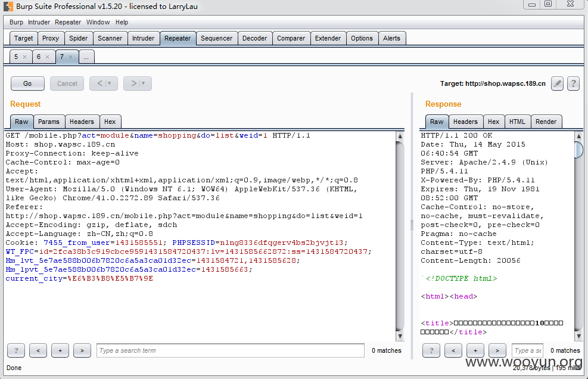This screenshot has width=588, height=379.
Task: Click request search help question-mark button
Action: [x=16, y=350]
